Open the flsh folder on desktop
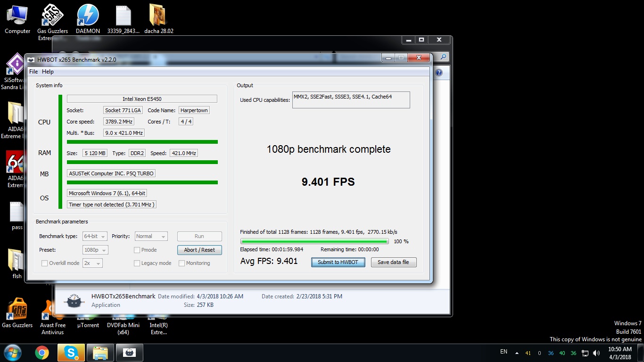This screenshot has height=362, width=644. 17,264
